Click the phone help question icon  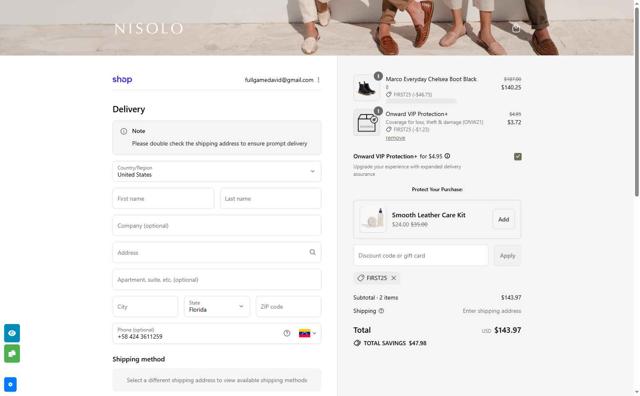tap(287, 333)
